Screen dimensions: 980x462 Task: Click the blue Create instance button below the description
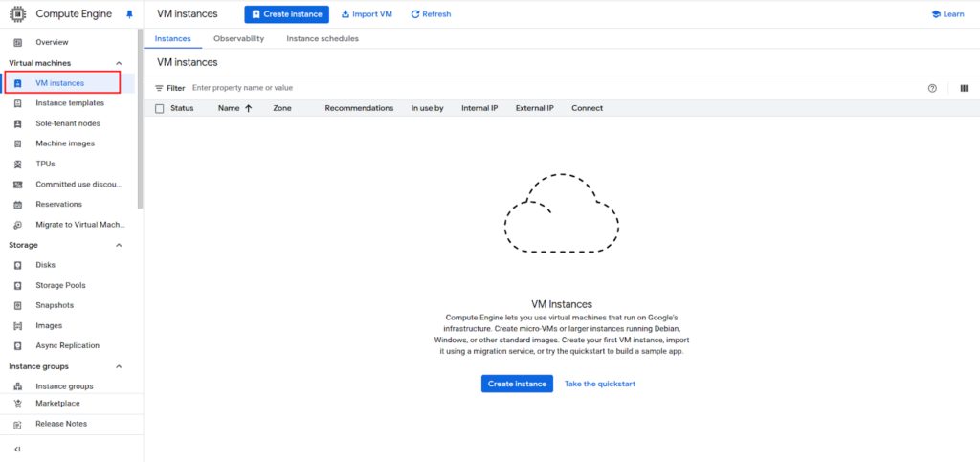tap(518, 384)
